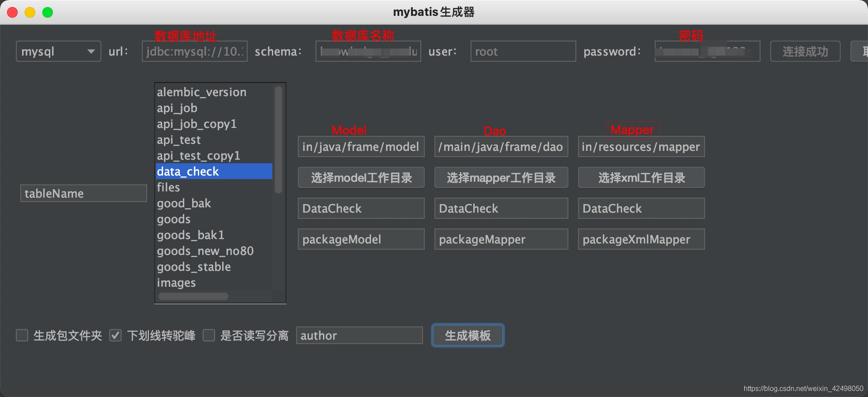868x397 pixels.
Task: Click the packageModel input field
Action: click(361, 239)
